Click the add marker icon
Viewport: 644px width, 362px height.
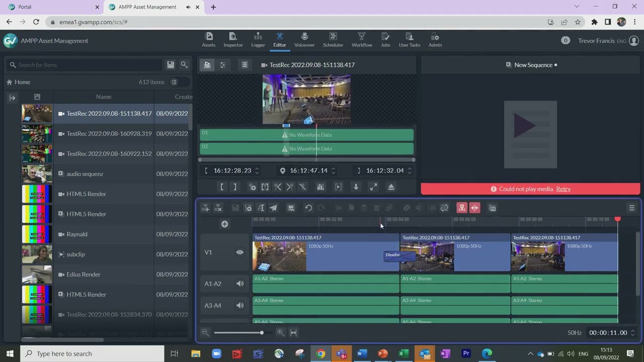click(252, 187)
